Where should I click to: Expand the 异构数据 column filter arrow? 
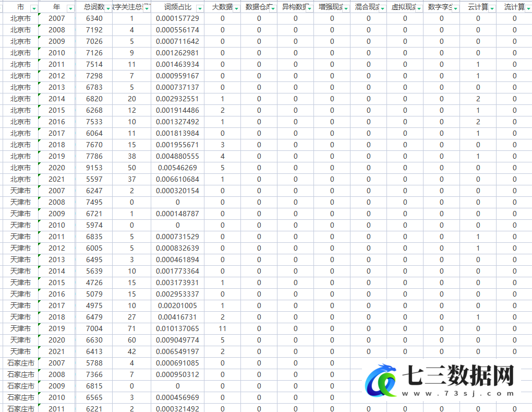click(x=310, y=8)
